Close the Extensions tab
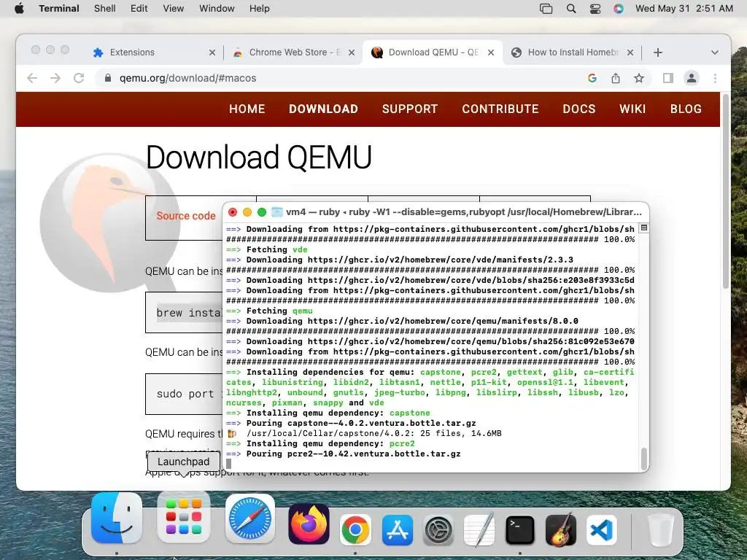 click(x=212, y=52)
